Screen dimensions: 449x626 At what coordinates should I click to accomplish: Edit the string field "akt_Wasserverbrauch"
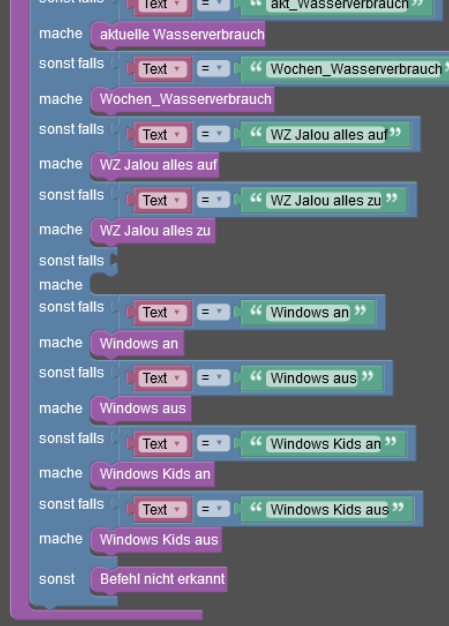pos(339,5)
